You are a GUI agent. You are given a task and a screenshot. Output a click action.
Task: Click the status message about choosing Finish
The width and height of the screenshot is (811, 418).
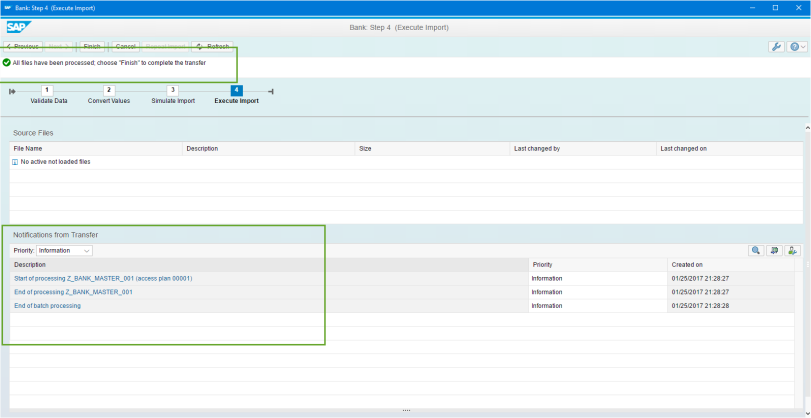(x=109, y=63)
